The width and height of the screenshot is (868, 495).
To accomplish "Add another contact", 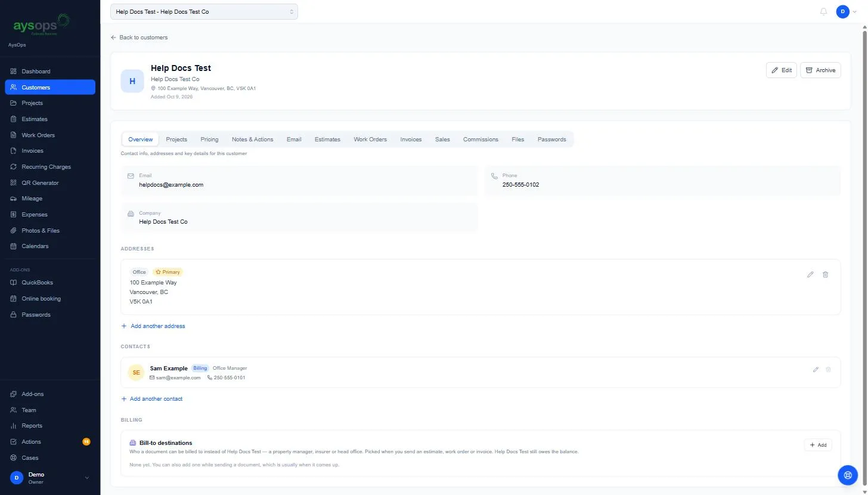I will pos(152,399).
